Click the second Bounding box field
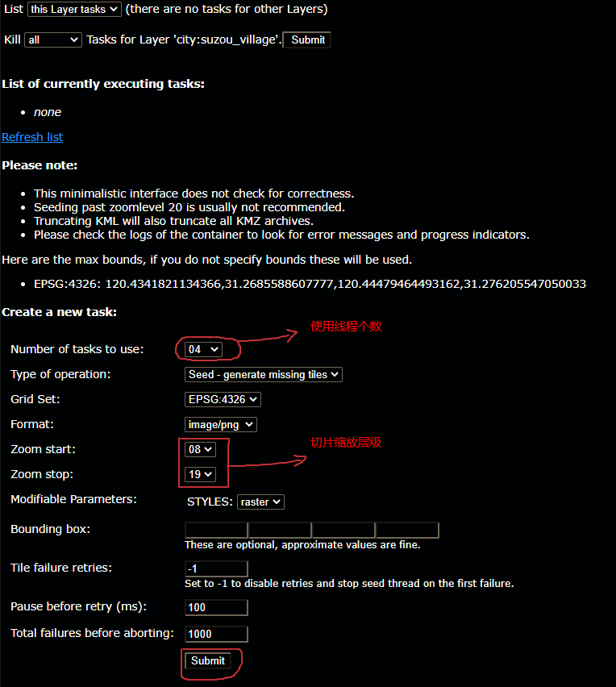Image resolution: width=616 pixels, height=687 pixels. (x=280, y=530)
